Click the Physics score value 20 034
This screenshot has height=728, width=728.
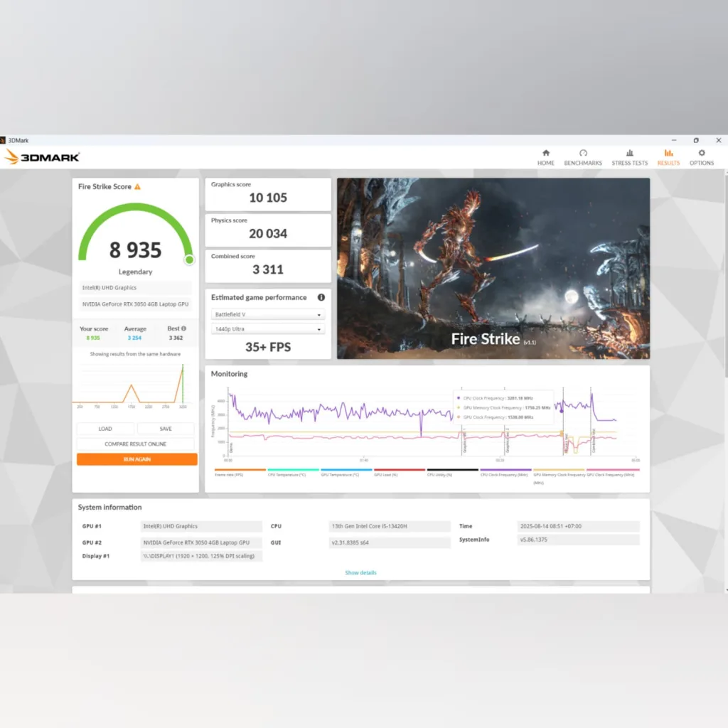[268, 233]
